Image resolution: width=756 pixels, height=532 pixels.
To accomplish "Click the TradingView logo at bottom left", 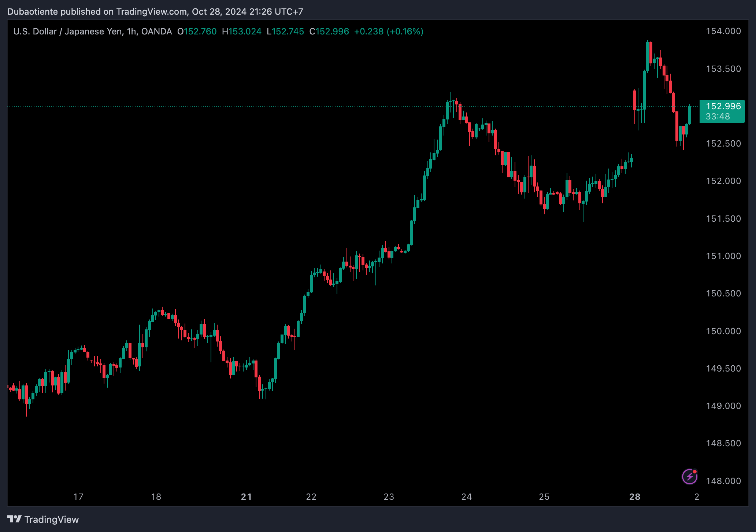I will pos(43,520).
